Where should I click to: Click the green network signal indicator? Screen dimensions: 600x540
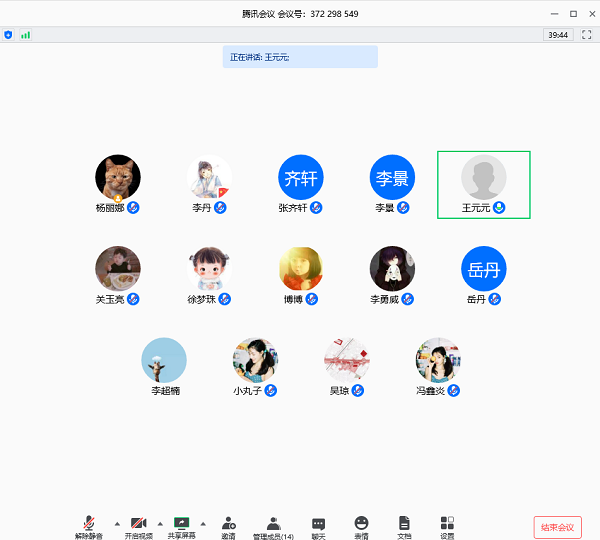(25, 34)
